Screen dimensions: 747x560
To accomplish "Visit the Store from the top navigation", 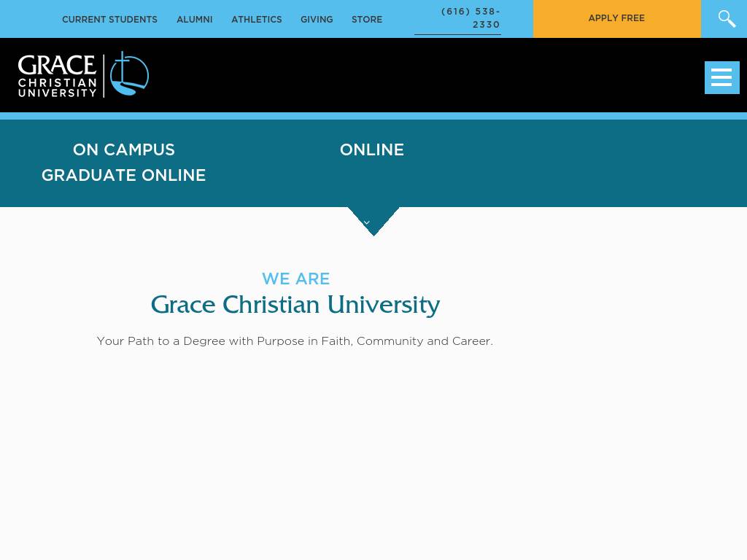I will 366,20.
